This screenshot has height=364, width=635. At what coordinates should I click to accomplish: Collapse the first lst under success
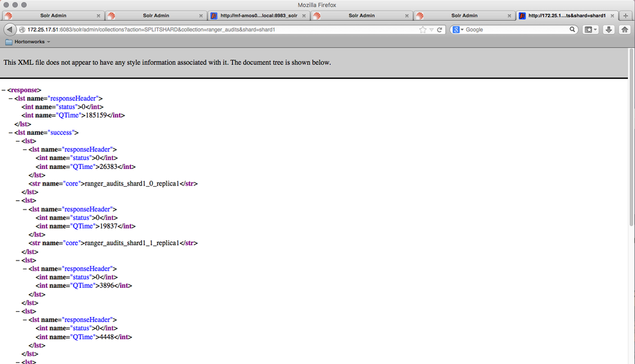18,141
